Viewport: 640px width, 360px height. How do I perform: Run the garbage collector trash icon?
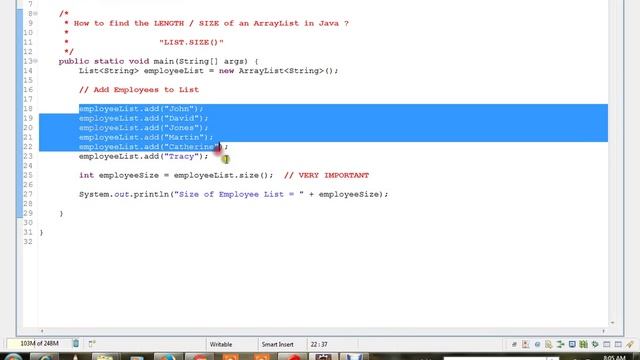[x=76, y=343]
